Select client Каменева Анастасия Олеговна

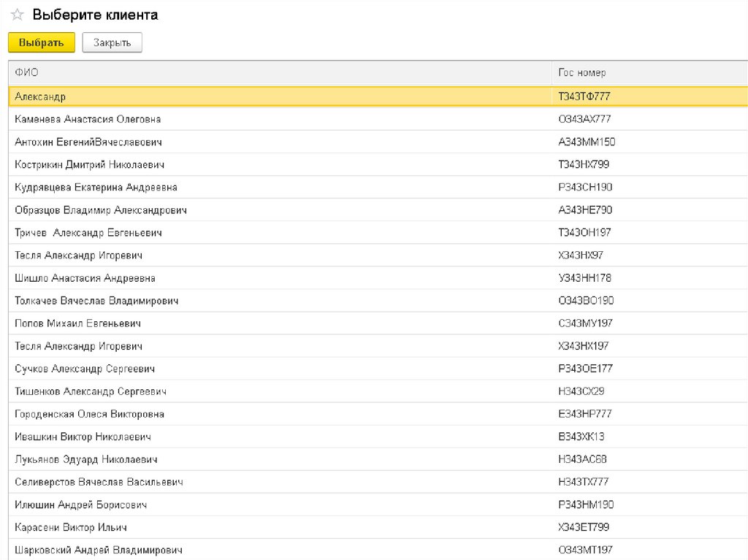click(x=88, y=119)
